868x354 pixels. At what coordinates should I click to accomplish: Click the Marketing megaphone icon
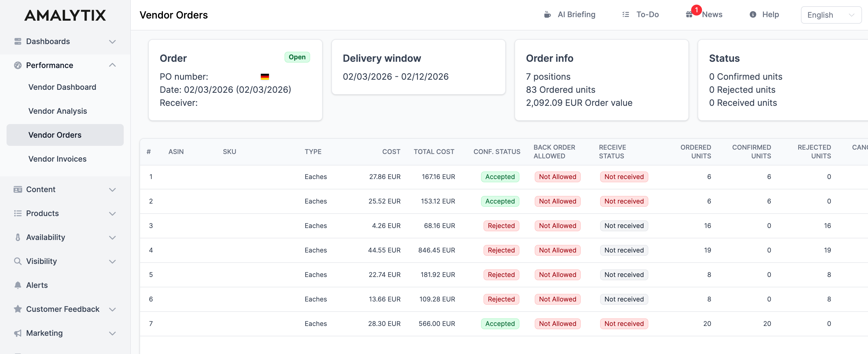click(17, 333)
